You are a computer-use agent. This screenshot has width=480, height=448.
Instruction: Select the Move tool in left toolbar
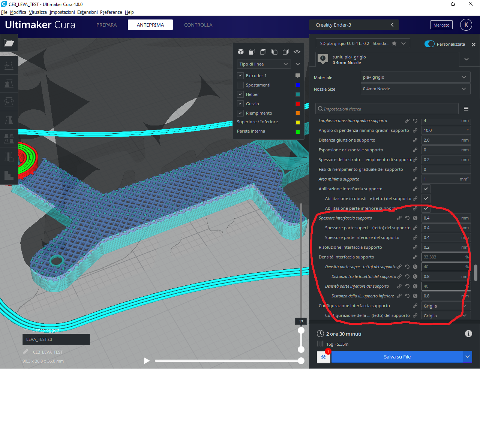click(9, 65)
